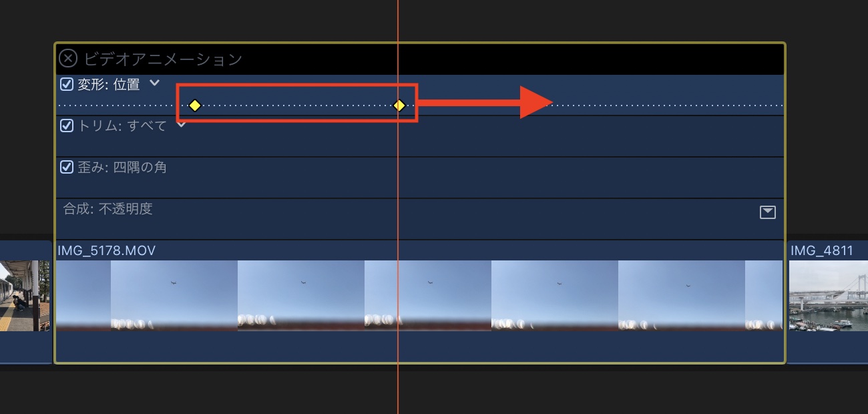
Task: Click the 合成: 不透明度 label
Action: 108,209
